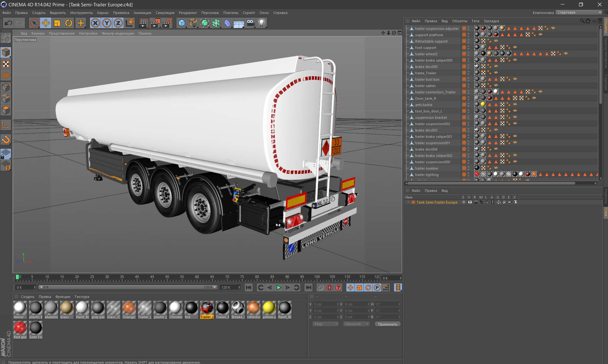Select the brass material

[66, 310]
